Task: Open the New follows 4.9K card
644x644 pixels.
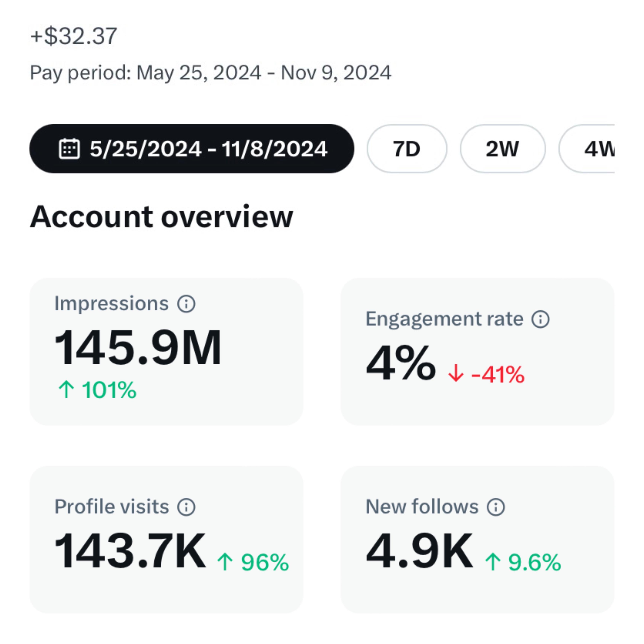Action: (477, 539)
